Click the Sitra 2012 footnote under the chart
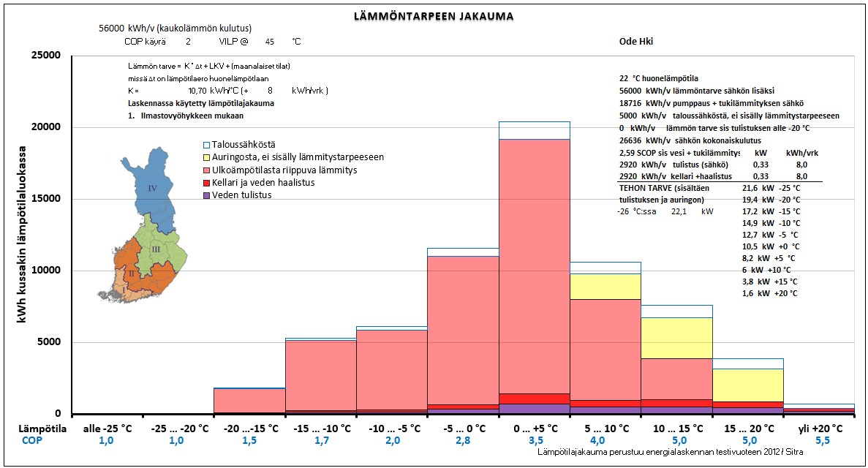This screenshot has width=868, height=468. 670,452
